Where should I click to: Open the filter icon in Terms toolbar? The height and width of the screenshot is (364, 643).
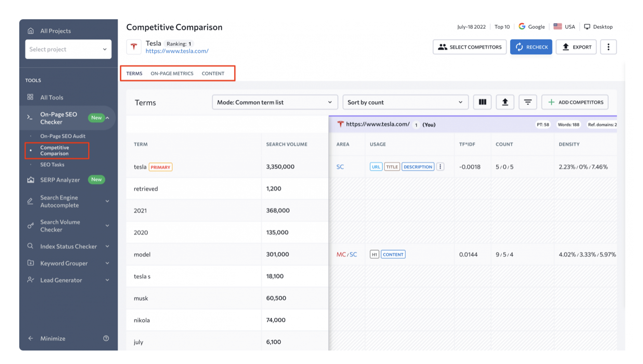click(x=528, y=102)
